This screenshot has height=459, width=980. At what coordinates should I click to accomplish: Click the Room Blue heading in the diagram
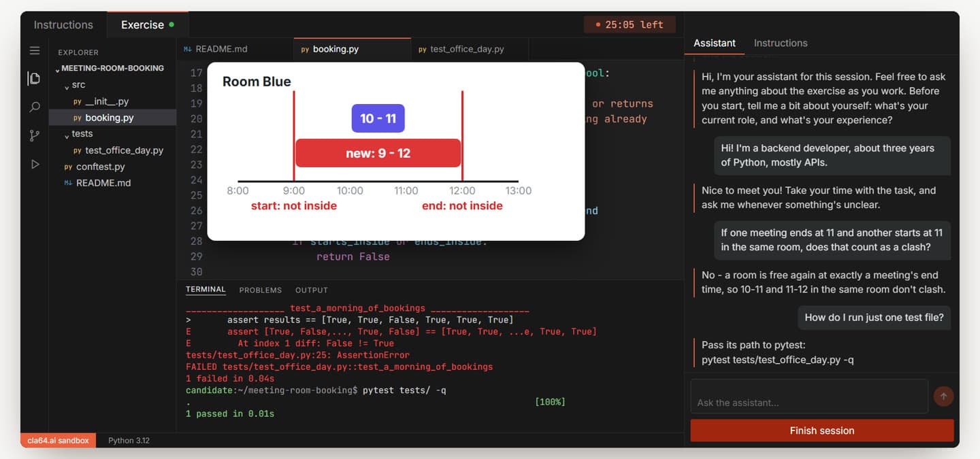257,82
